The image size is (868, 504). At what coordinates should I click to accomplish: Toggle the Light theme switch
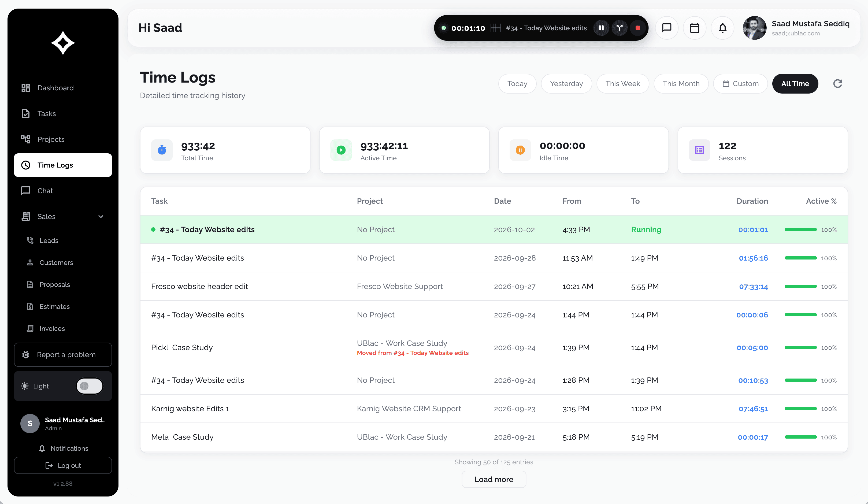[89, 386]
